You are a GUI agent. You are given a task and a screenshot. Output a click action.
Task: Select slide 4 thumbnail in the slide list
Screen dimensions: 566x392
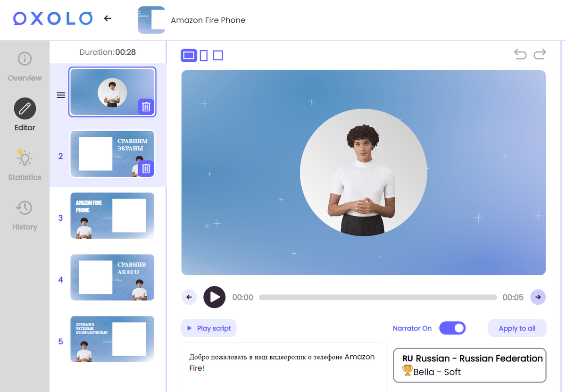[x=112, y=277]
